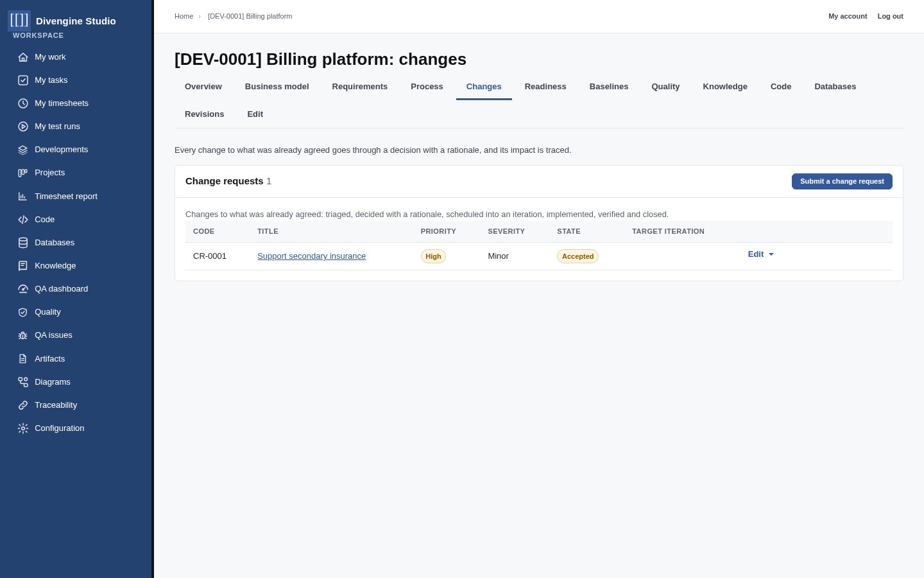924x578 pixels.
Task: Click the Home breadcrumb link
Action: [x=184, y=16]
